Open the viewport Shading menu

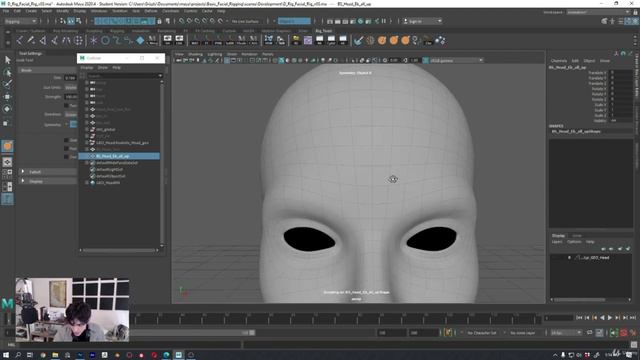[195, 54]
